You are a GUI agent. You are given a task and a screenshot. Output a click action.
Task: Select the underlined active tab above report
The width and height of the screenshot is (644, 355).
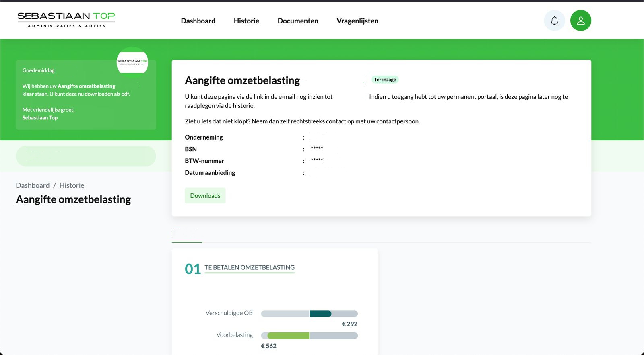click(187, 235)
